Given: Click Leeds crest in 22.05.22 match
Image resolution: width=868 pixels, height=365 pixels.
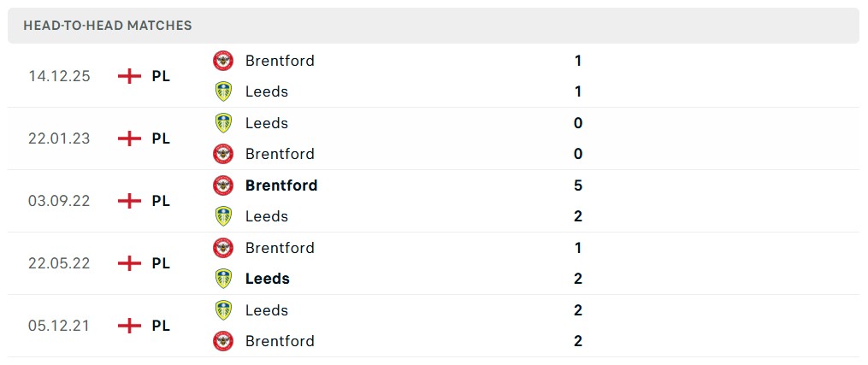Looking at the screenshot, I should pyautogui.click(x=223, y=279).
